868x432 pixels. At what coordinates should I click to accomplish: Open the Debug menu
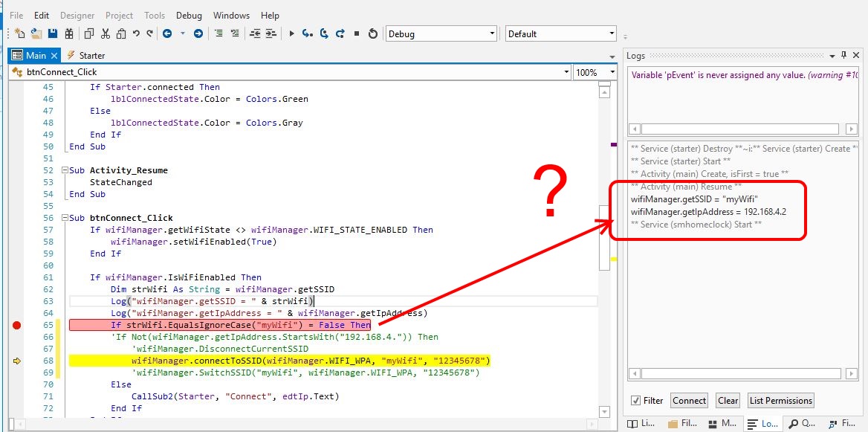189,15
